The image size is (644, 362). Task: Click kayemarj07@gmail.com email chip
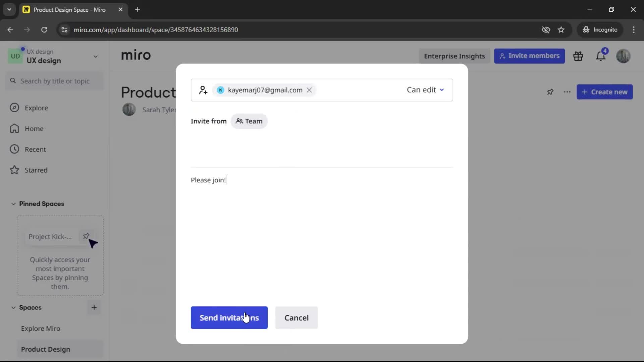(x=265, y=90)
